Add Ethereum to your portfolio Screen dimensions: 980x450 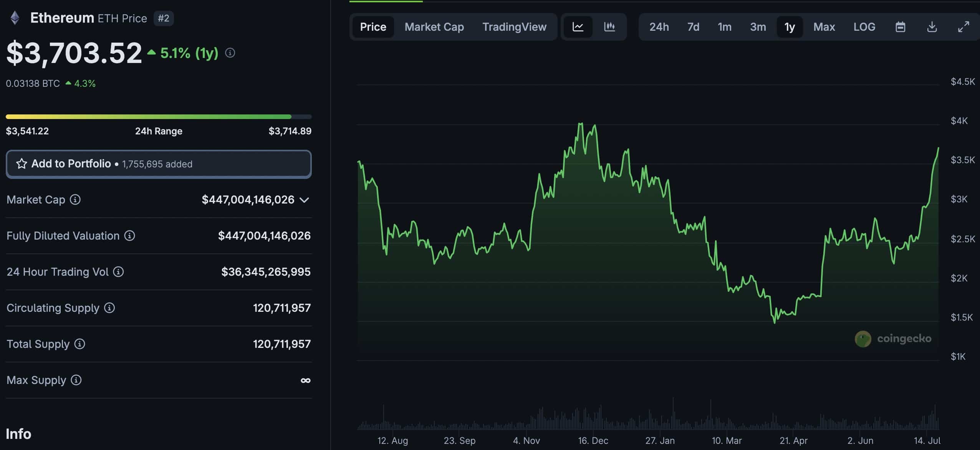coord(71,164)
